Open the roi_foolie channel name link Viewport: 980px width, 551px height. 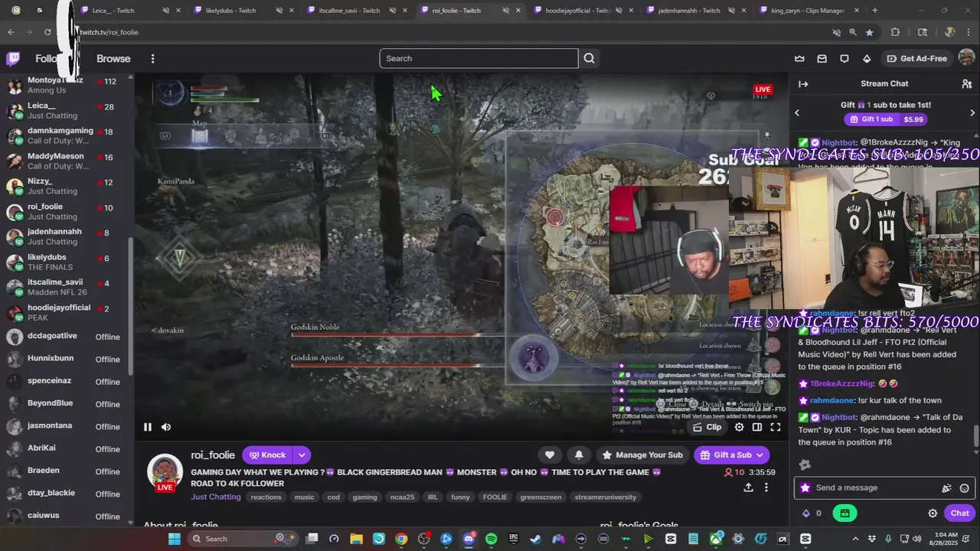213,455
